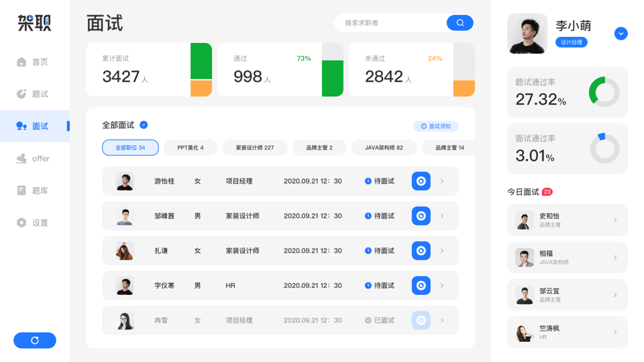Click 游怡桂's avatar

coord(125,181)
